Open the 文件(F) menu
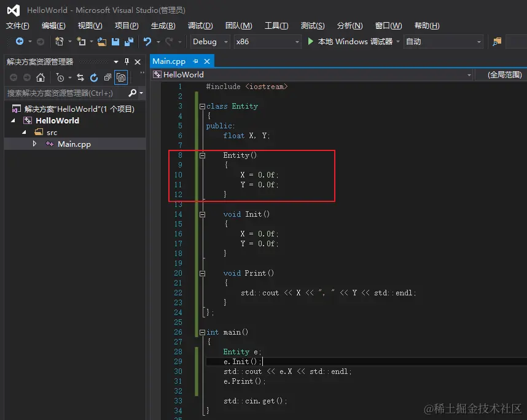This screenshot has width=527, height=420. pos(17,26)
